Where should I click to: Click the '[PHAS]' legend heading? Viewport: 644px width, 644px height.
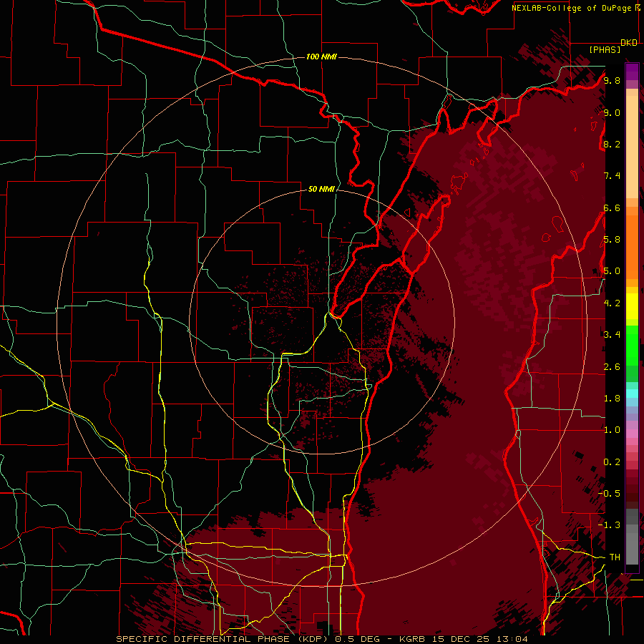[605, 50]
